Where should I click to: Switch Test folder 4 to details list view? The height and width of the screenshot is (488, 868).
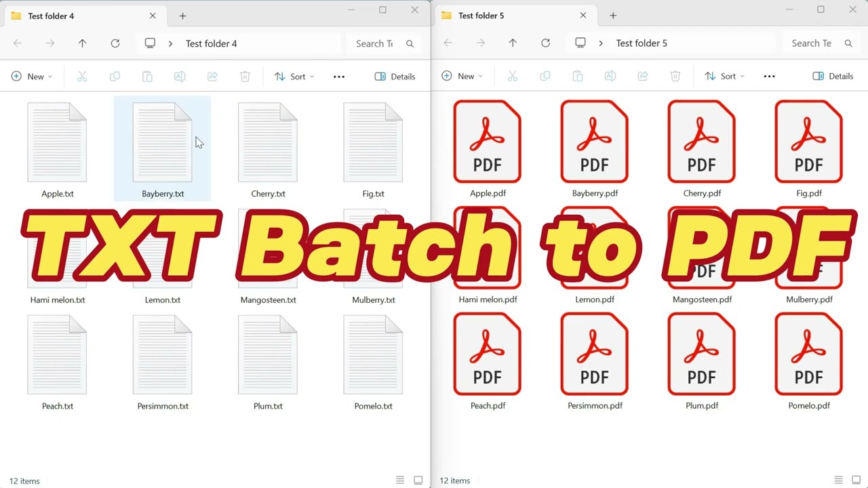pyautogui.click(x=400, y=481)
